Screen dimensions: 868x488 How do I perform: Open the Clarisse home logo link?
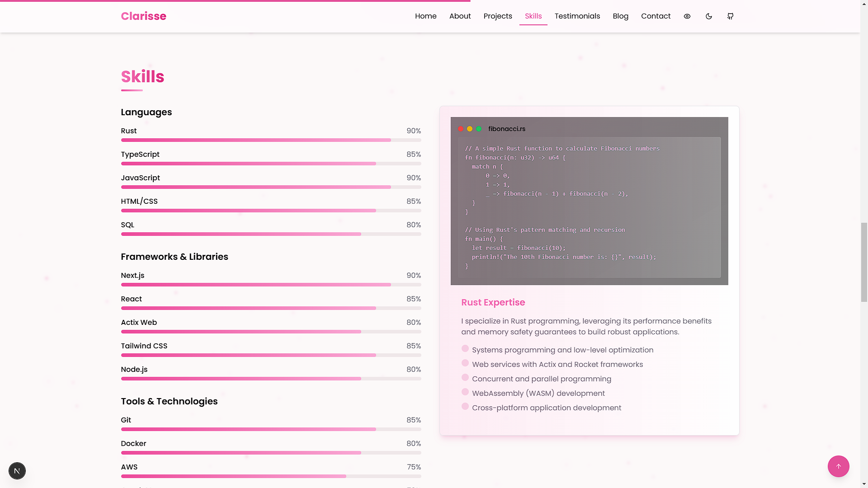coord(143,16)
